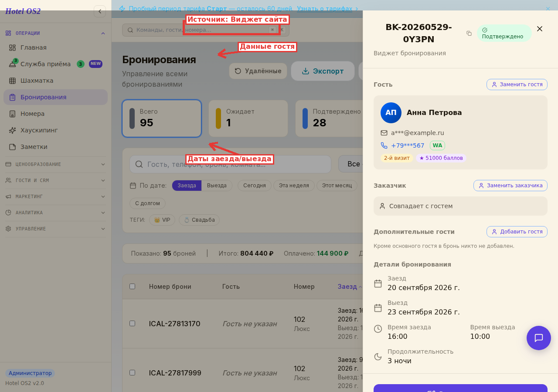Screen dimensions: 558x392
Task: Click guest name Анна Петрова
Action: click(x=434, y=113)
